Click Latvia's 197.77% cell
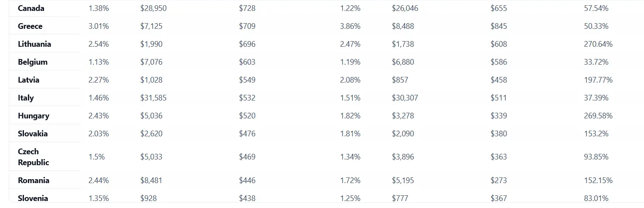644x208 pixels. [x=598, y=80]
